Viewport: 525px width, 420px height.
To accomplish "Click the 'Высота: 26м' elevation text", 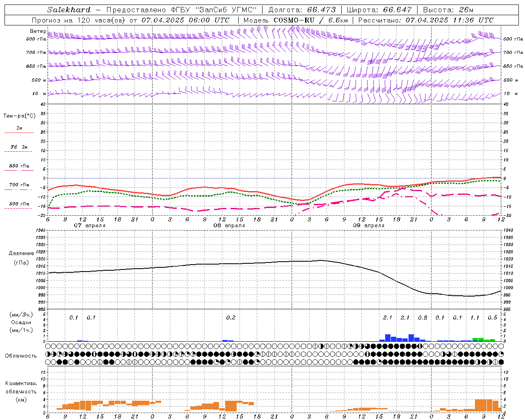I will pyautogui.click(x=448, y=10).
